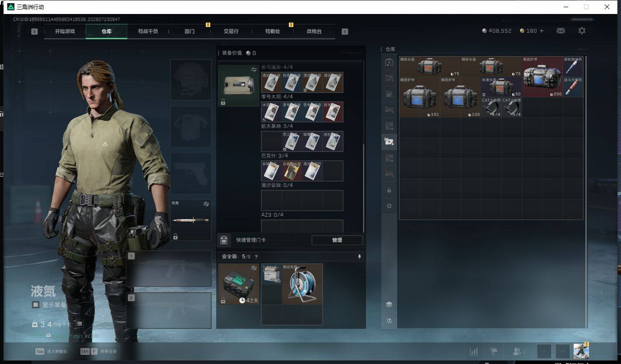Click the stack layers icon in warehouse sidebar
The height and width of the screenshot is (364, 621).
(389, 304)
